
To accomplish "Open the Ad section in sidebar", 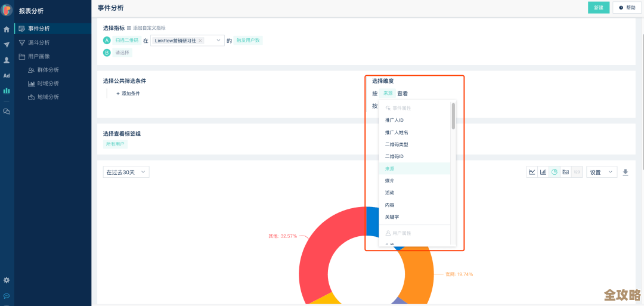I will (7, 76).
